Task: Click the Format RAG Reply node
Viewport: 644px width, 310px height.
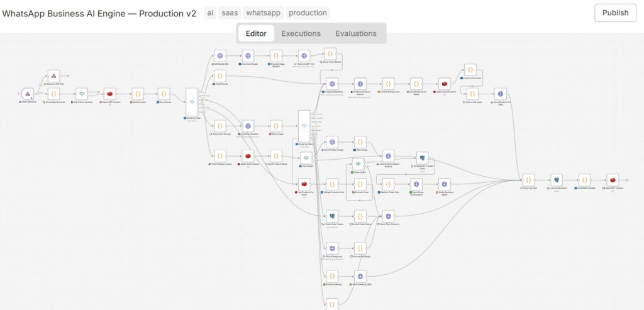Action: (360, 248)
